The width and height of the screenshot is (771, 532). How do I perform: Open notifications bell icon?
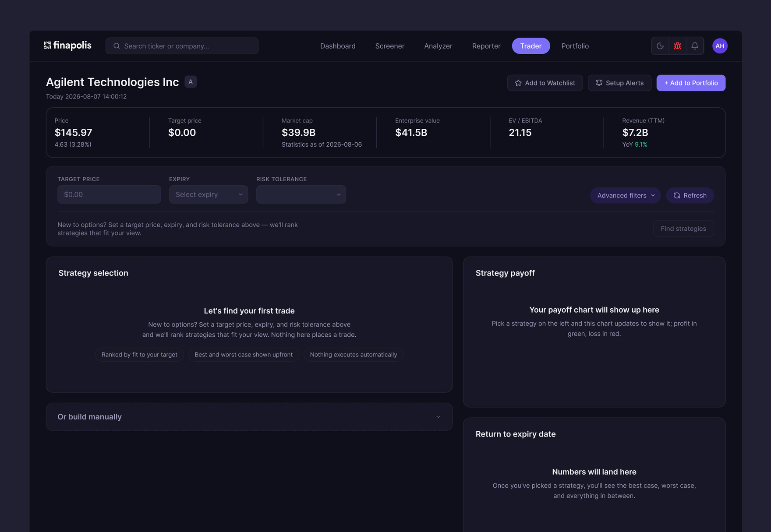point(695,46)
